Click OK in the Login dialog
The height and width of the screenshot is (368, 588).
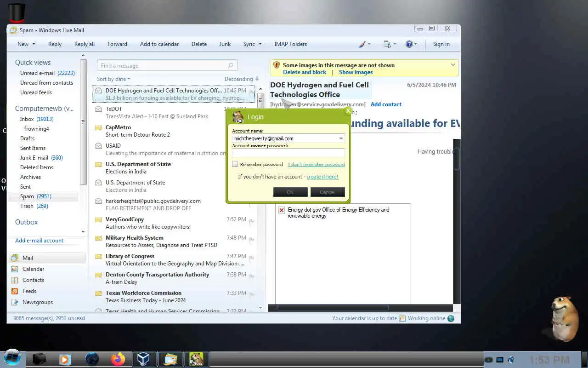[x=290, y=192]
